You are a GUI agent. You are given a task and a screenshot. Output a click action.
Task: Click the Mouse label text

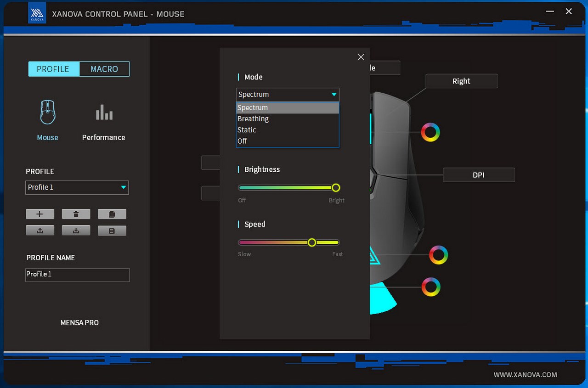tap(48, 137)
